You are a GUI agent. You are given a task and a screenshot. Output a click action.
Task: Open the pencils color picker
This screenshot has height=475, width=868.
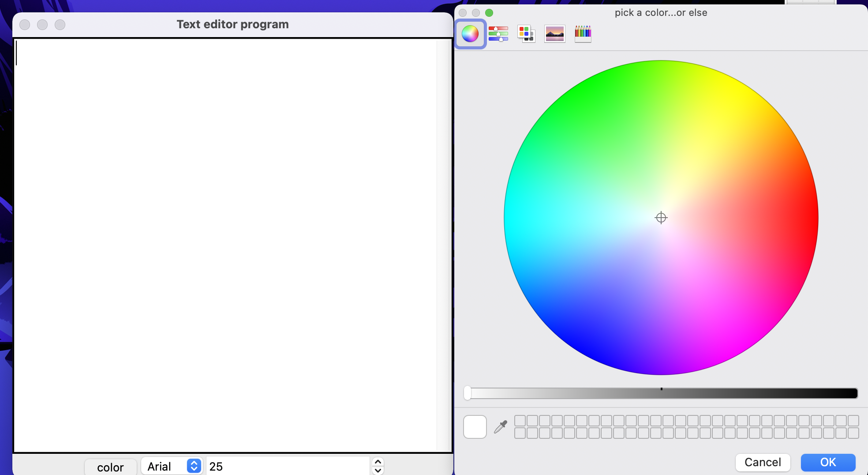583,34
